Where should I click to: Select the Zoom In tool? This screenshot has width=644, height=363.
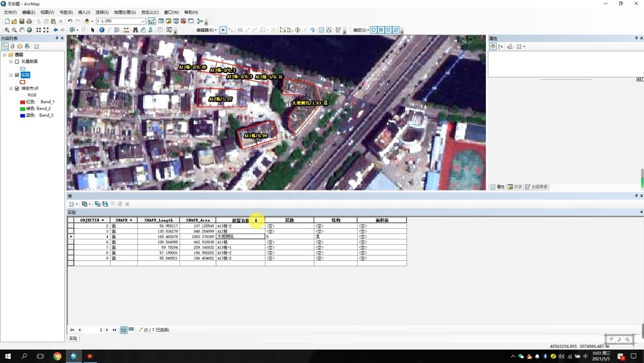tap(7, 30)
